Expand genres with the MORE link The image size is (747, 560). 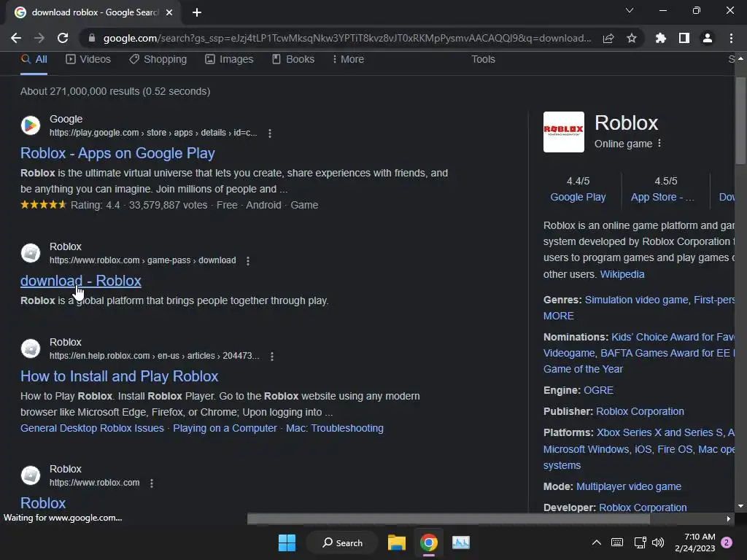[558, 316]
